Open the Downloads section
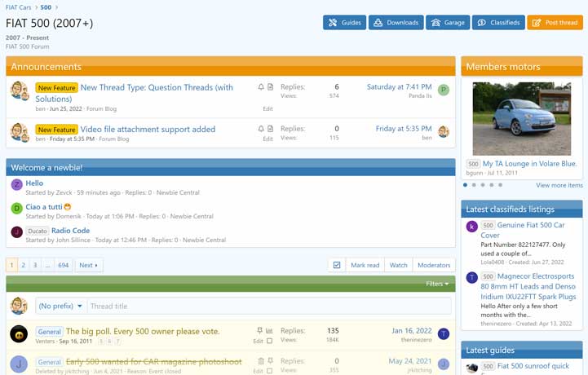Screen dimensions: 588x375 point(396,23)
